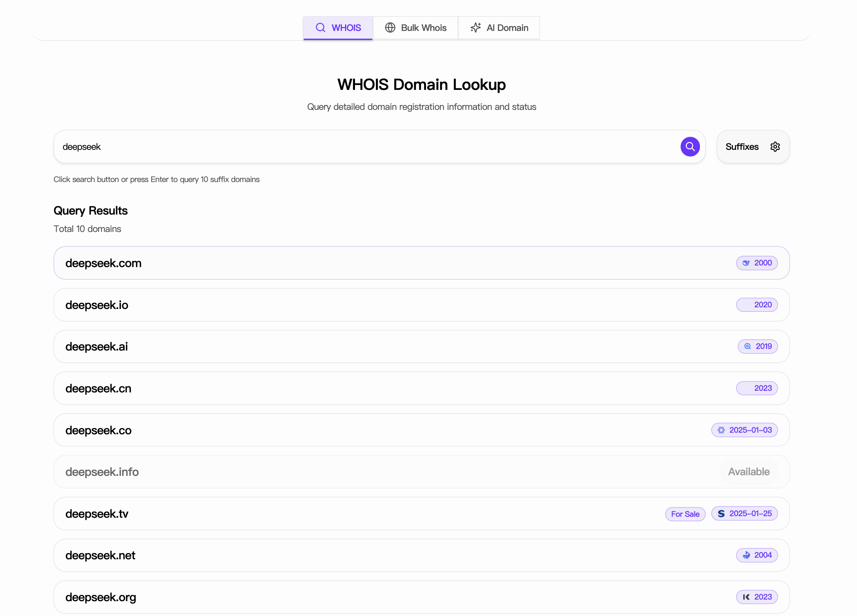This screenshot has height=616, width=857.
Task: Open the deepseek.org result row
Action: 421,597
